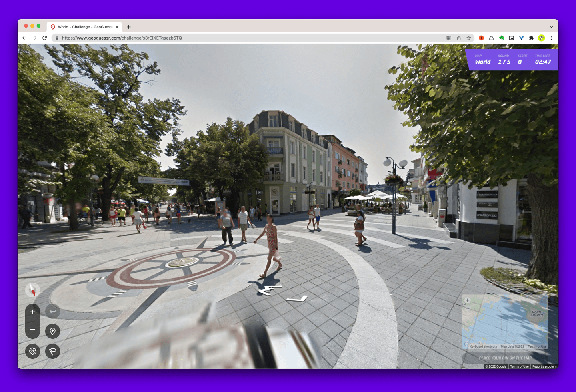Zoom in the street view
Screen dimensions: 576x392
point(32,312)
